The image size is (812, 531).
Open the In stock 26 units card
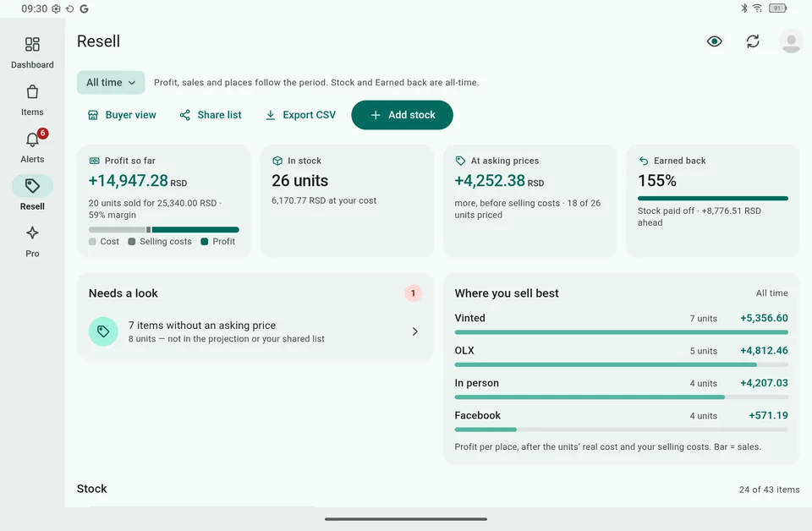pyautogui.click(x=347, y=200)
